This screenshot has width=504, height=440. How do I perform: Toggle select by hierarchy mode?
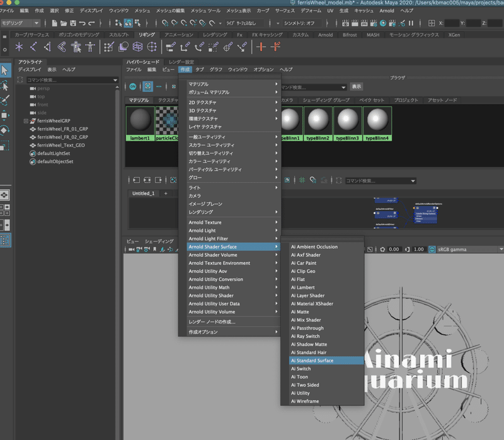point(118,23)
